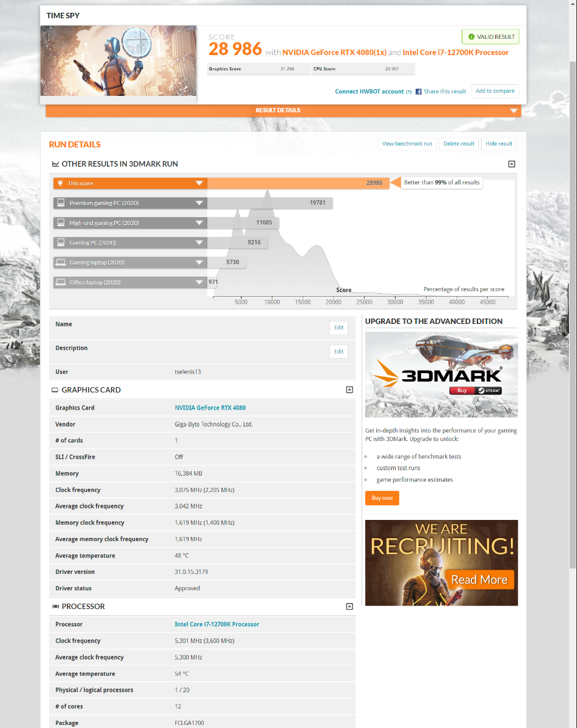The height and width of the screenshot is (728, 577).
Task: Open Intel Core i7-12700K Processor link in Processor table
Action: point(217,624)
